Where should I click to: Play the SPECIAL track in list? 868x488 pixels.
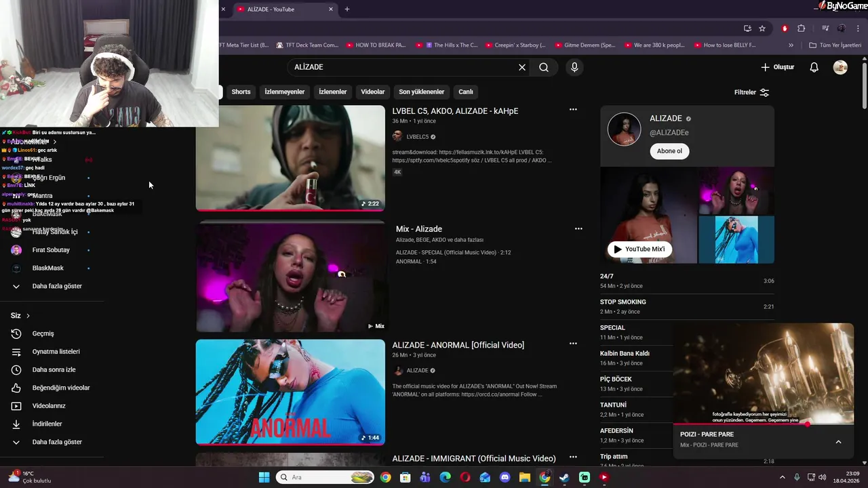click(635, 332)
